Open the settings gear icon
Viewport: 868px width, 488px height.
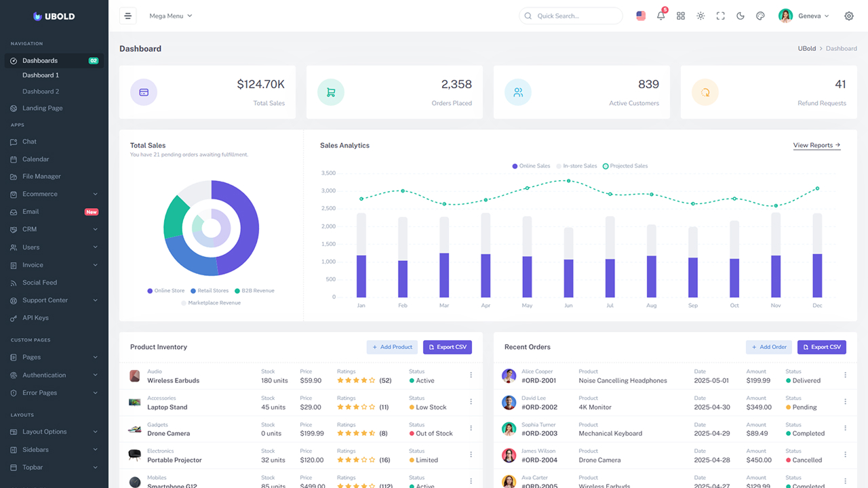click(x=849, y=16)
